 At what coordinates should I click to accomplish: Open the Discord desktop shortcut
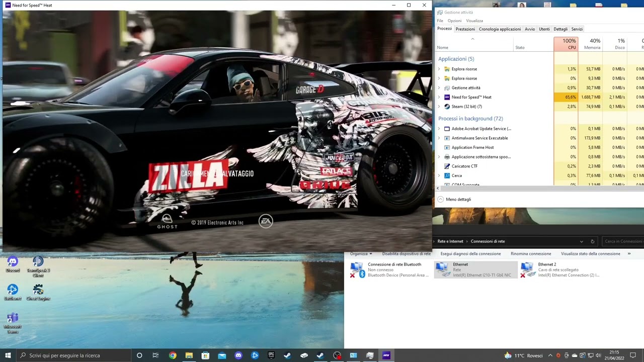13,264
